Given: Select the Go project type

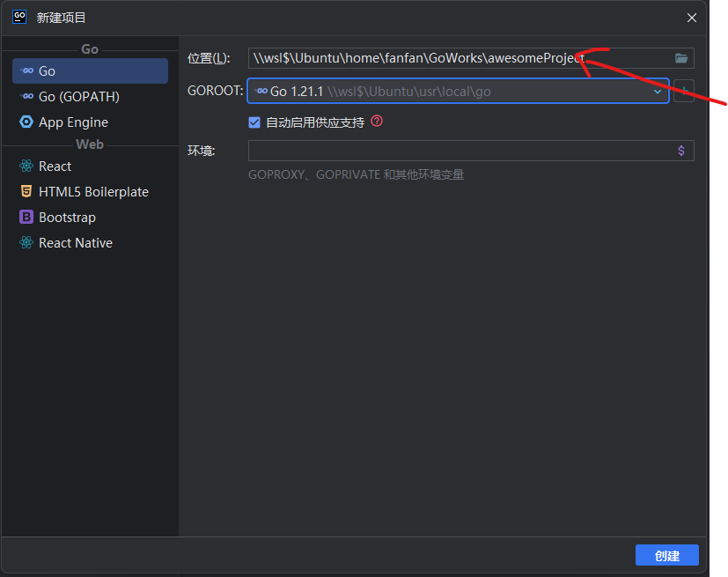Looking at the screenshot, I should tap(47, 71).
